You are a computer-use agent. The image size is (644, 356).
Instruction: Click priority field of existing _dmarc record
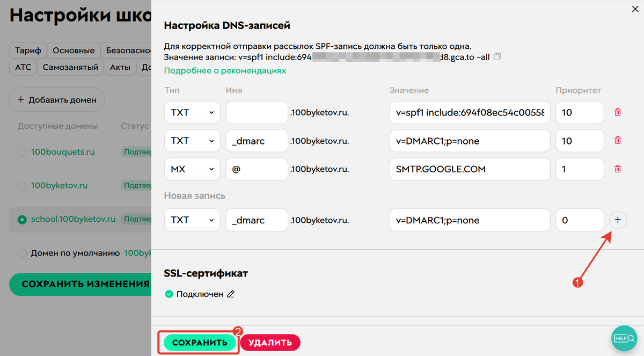[x=580, y=141]
